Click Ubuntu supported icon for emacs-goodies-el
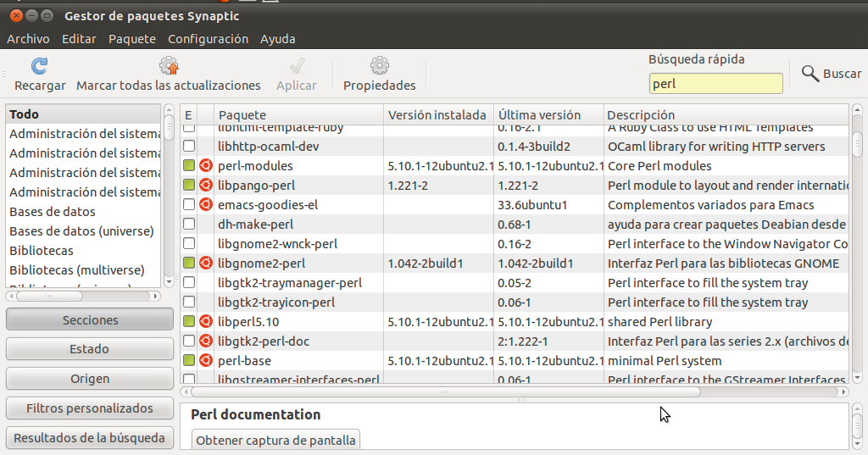 (206, 204)
